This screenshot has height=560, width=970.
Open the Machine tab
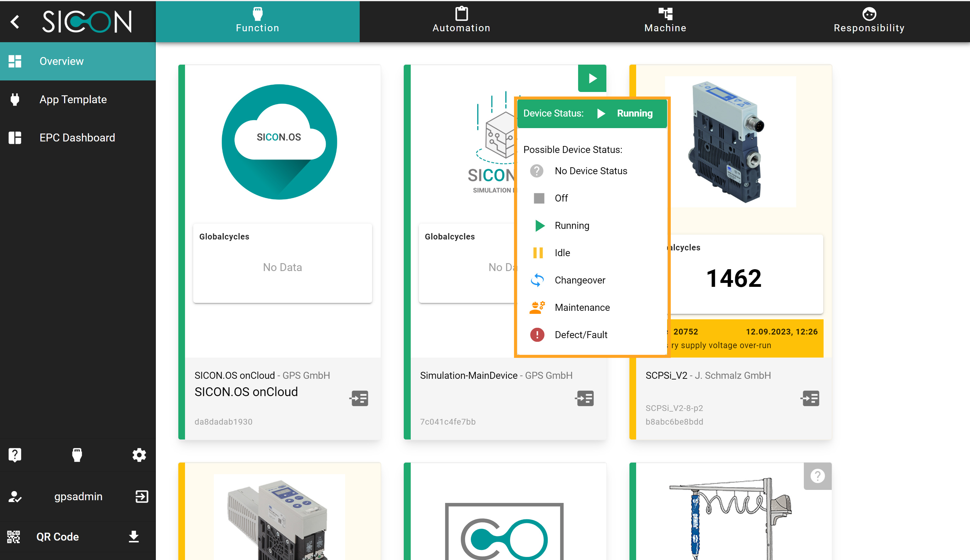coord(665,22)
